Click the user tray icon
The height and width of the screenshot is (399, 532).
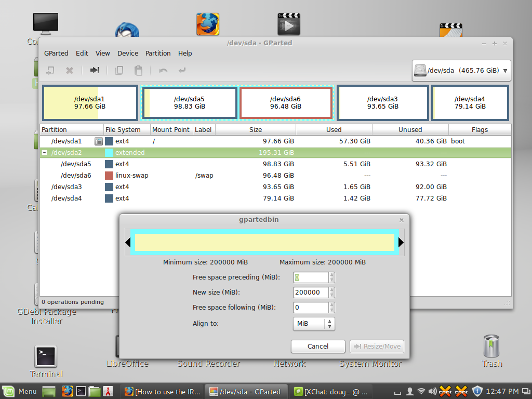pos(410,392)
